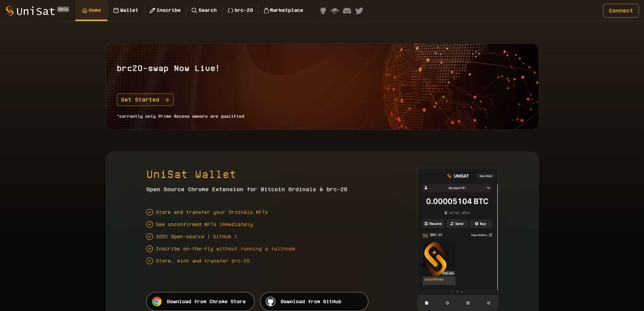This screenshot has width=644, height=311.
Task: Open the GitHub icon in header
Action: click(323, 11)
